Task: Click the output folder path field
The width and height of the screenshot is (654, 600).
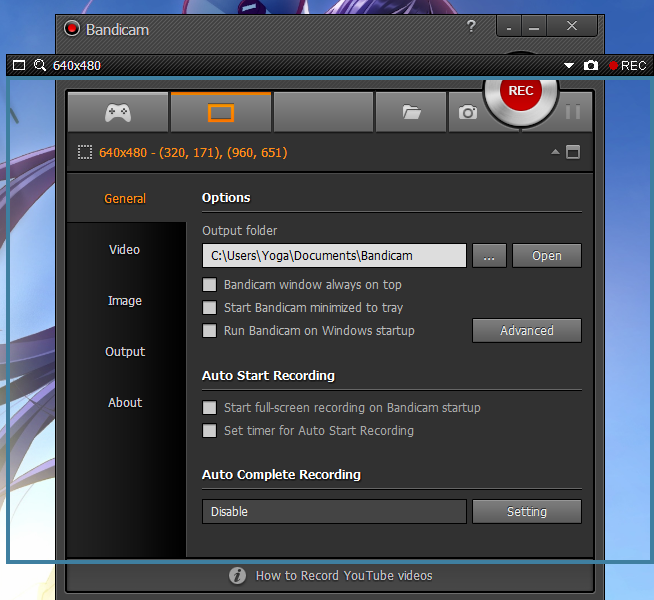Action: (x=334, y=256)
